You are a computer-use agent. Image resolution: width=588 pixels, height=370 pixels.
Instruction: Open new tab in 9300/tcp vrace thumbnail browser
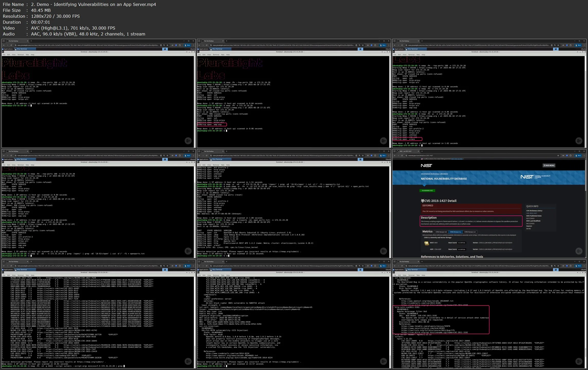tap(422, 41)
